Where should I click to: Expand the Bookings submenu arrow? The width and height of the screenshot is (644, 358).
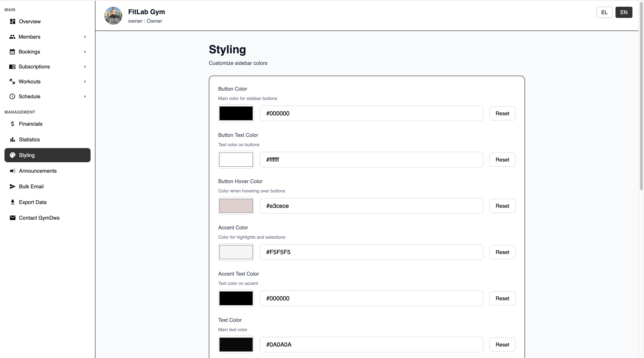pyautogui.click(x=85, y=52)
